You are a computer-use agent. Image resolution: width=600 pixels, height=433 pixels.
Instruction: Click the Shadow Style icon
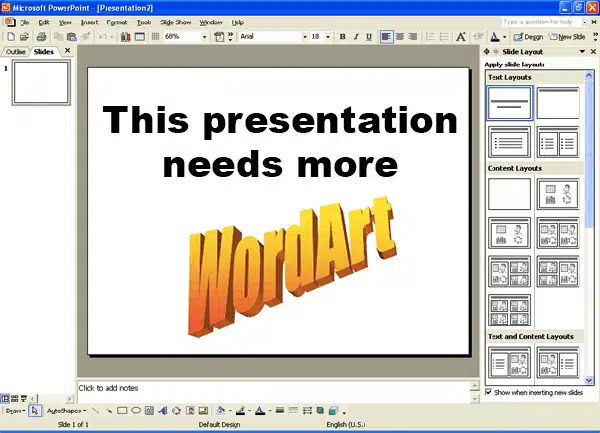(320, 411)
